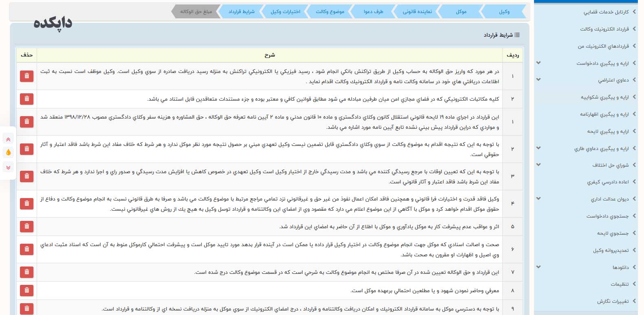This screenshot has height=315, width=644.
Task: Delete the row starting 'در هر مورد که واریز حق الوکاله'
Action: (26, 76)
